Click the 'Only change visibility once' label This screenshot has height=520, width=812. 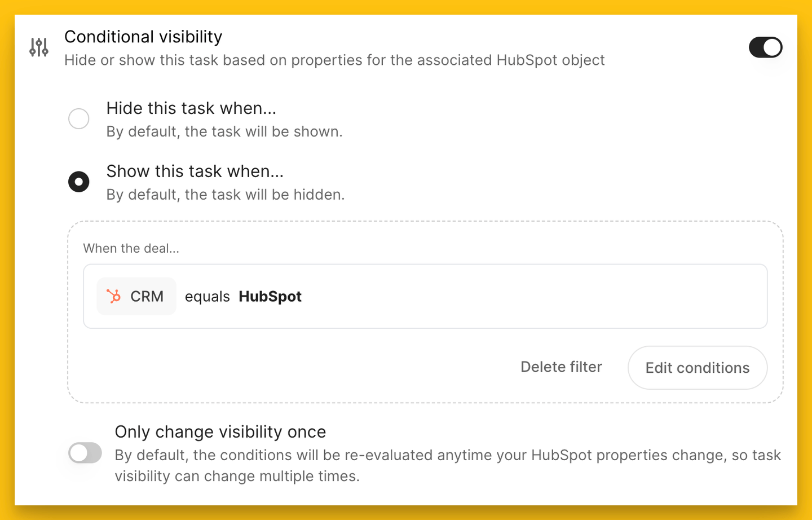(220, 432)
